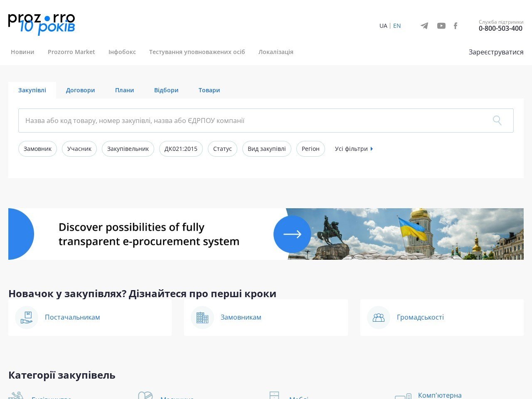The height and width of the screenshot is (399, 532).
Task: Click the heading about перші кроки
Action: (142, 293)
